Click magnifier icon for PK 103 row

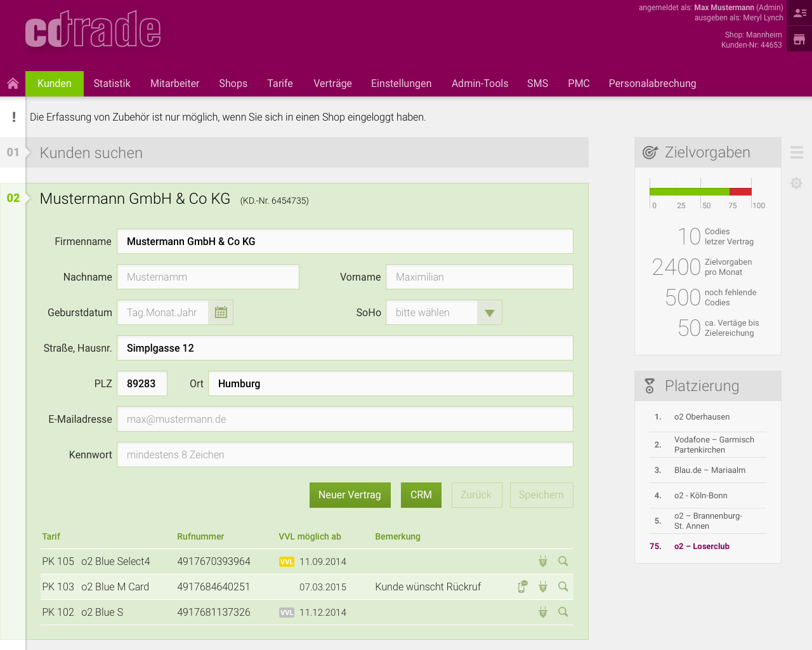point(563,587)
